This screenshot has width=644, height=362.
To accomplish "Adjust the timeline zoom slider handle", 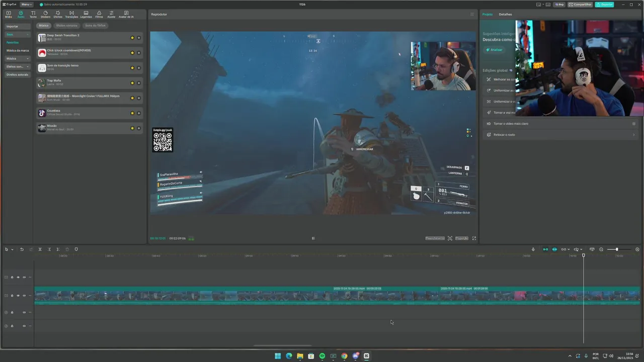I will click(x=617, y=249).
